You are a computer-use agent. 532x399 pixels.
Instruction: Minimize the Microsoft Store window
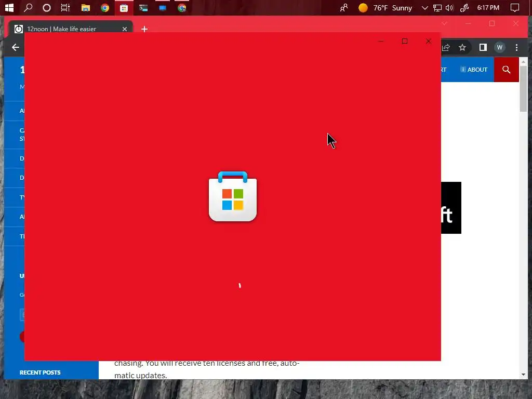[x=381, y=42]
